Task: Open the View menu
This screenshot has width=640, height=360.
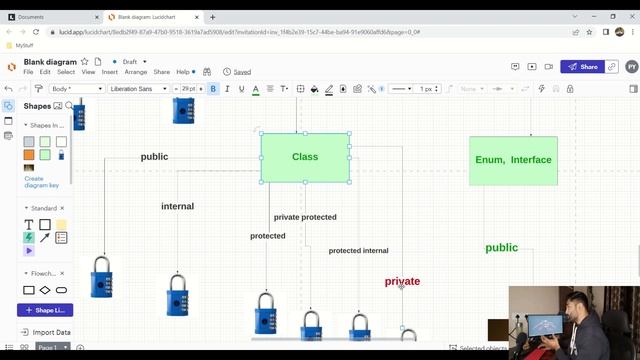Action: (x=88, y=72)
